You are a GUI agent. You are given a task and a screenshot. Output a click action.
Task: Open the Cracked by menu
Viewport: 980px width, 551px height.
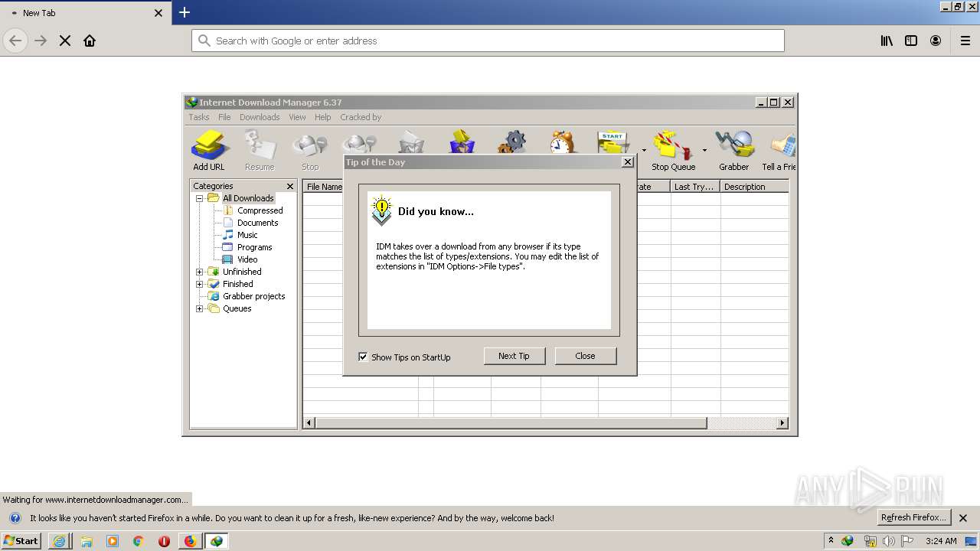[361, 117]
